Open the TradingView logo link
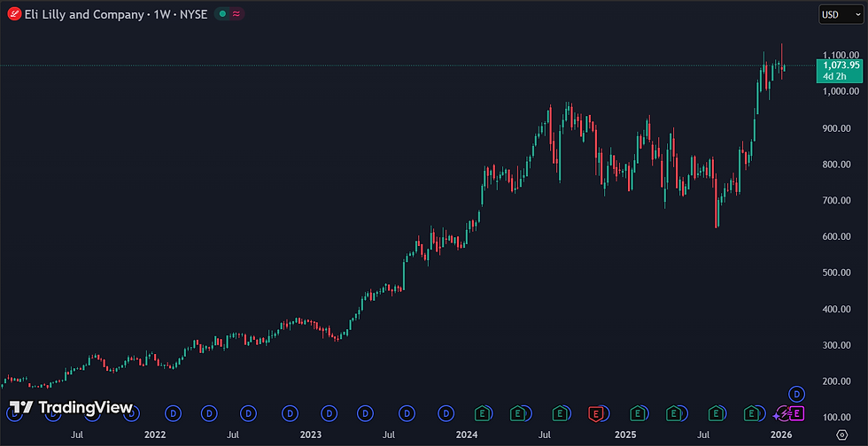The width and height of the screenshot is (868, 446). 71,408
